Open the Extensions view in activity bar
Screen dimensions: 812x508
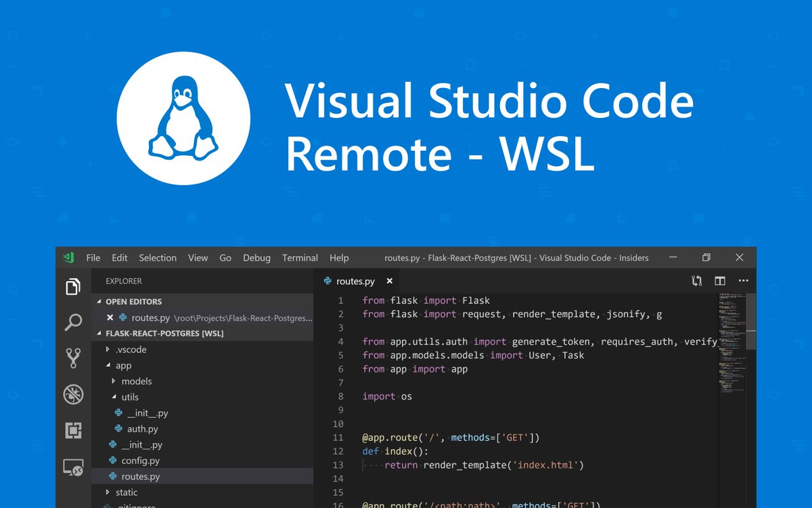click(x=73, y=430)
